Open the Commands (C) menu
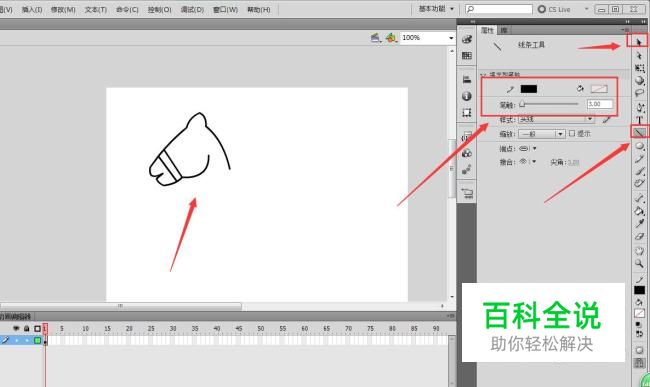 pos(127,10)
